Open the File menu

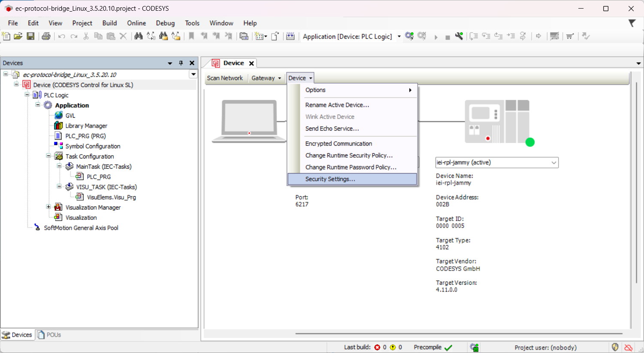(13, 23)
